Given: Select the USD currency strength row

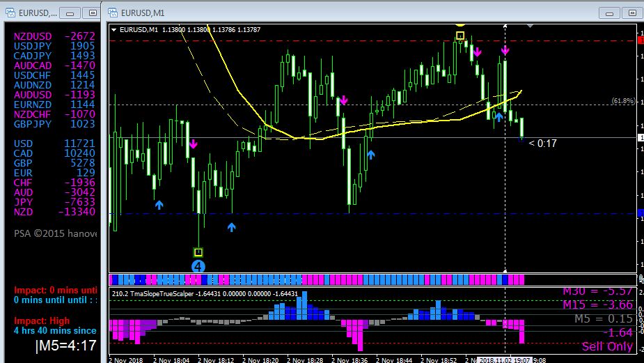Looking at the screenshot, I should pos(54,144).
